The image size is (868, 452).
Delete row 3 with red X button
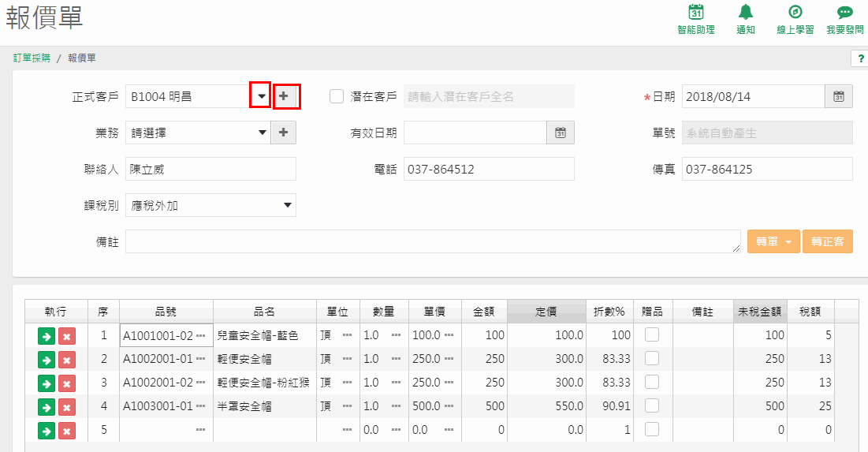pos(67,383)
